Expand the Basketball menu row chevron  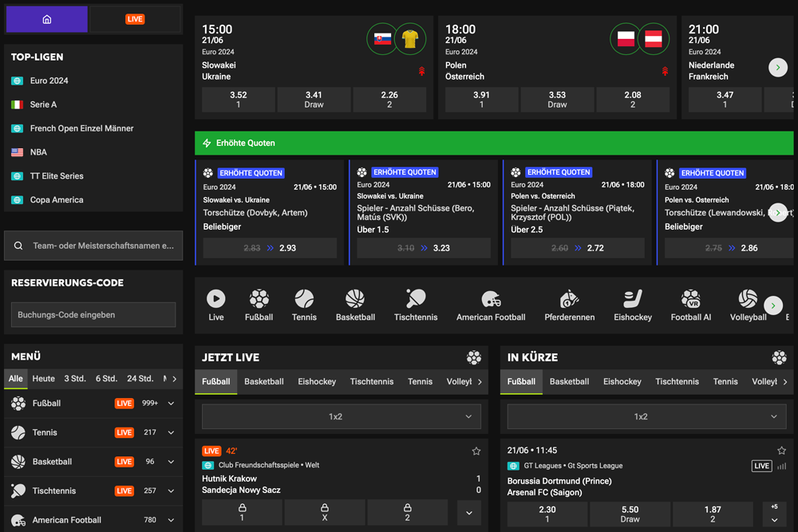(171, 462)
